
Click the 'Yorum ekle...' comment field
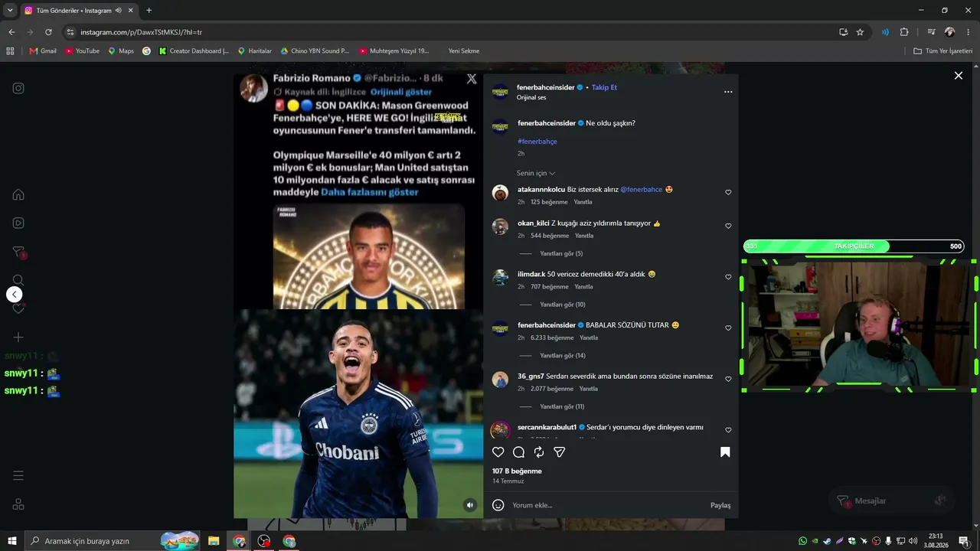[605, 505]
